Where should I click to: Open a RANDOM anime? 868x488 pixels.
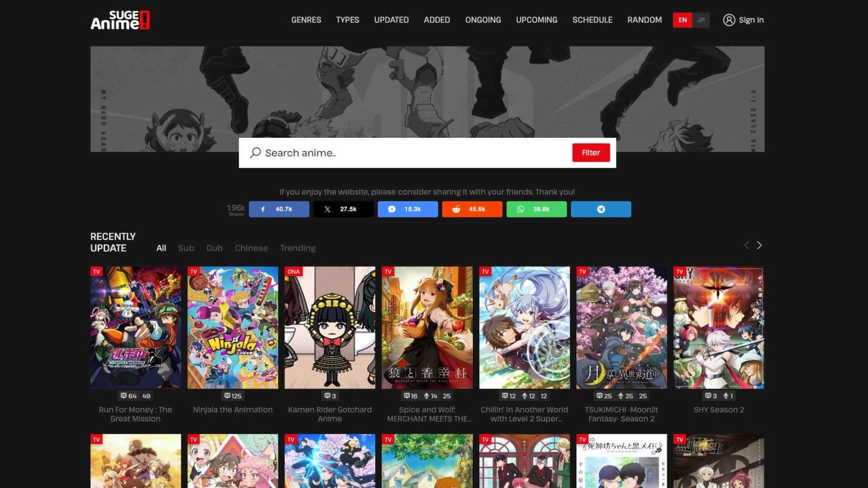coord(645,20)
